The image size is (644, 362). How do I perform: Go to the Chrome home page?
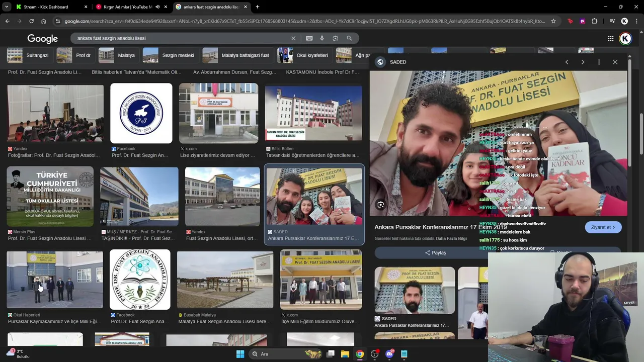[x=43, y=21]
